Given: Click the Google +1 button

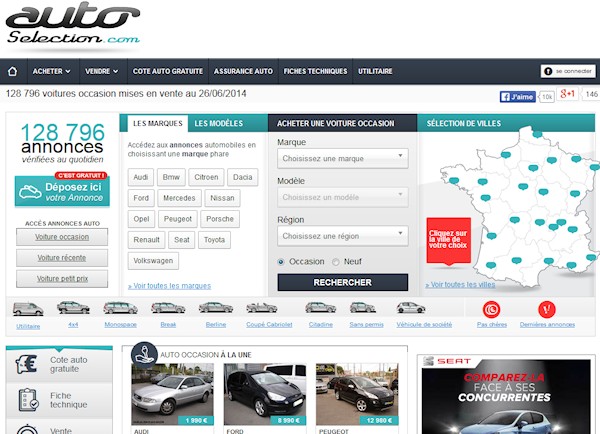Looking at the screenshot, I should coord(567,94).
